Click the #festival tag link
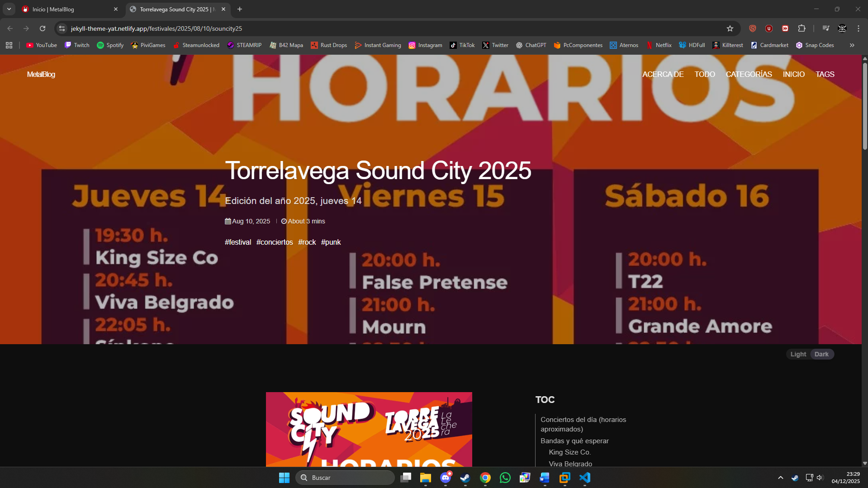Image resolution: width=868 pixels, height=488 pixels. [x=238, y=242]
